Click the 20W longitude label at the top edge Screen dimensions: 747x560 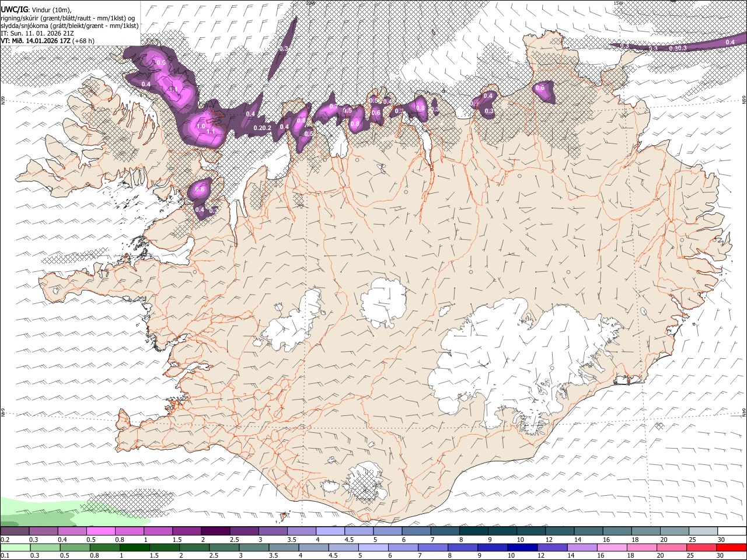(310, 3)
